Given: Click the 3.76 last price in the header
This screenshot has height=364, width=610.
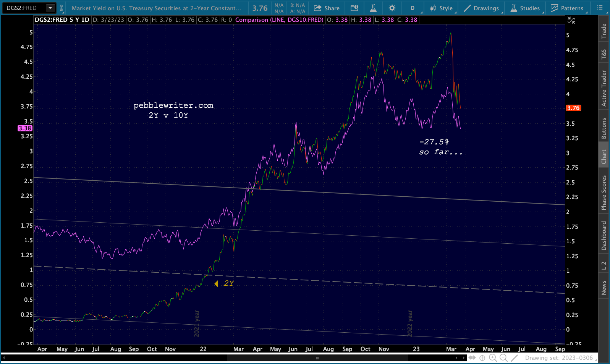Looking at the screenshot, I should click(x=260, y=8).
